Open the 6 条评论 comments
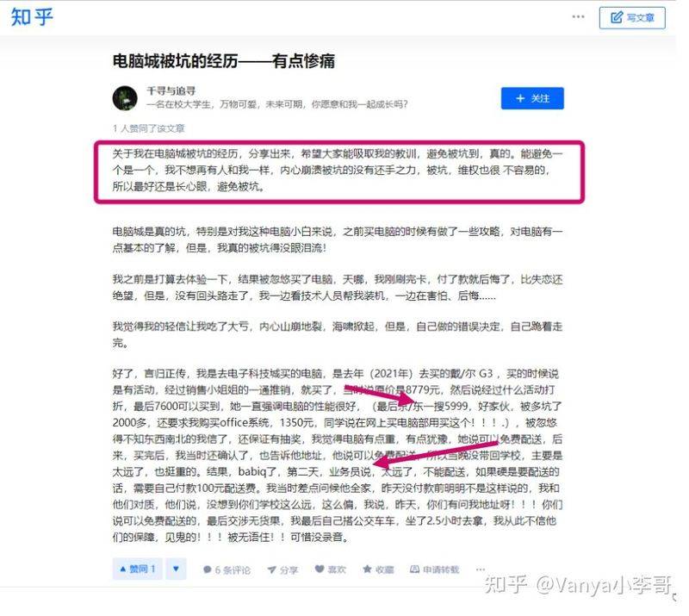Image resolution: width=689 pixels, height=616 pixels. 227,569
